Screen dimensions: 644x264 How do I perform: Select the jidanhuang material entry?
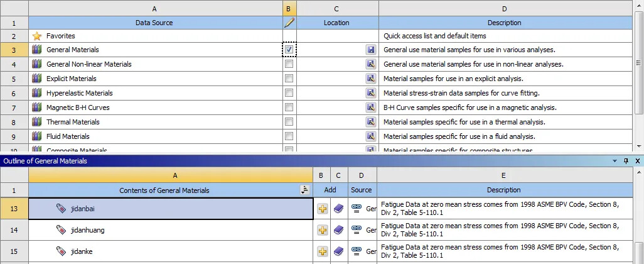tap(87, 230)
